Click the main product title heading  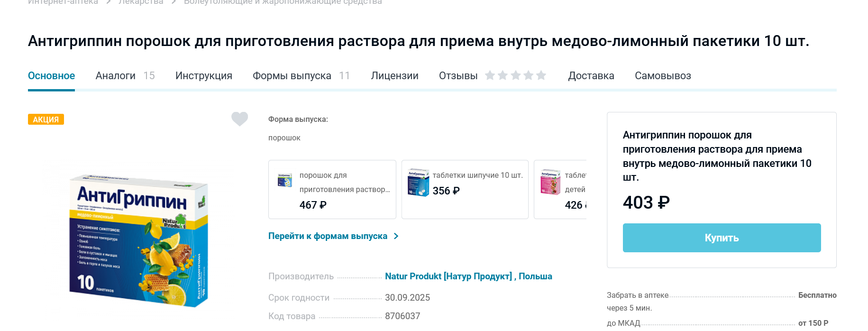point(419,41)
